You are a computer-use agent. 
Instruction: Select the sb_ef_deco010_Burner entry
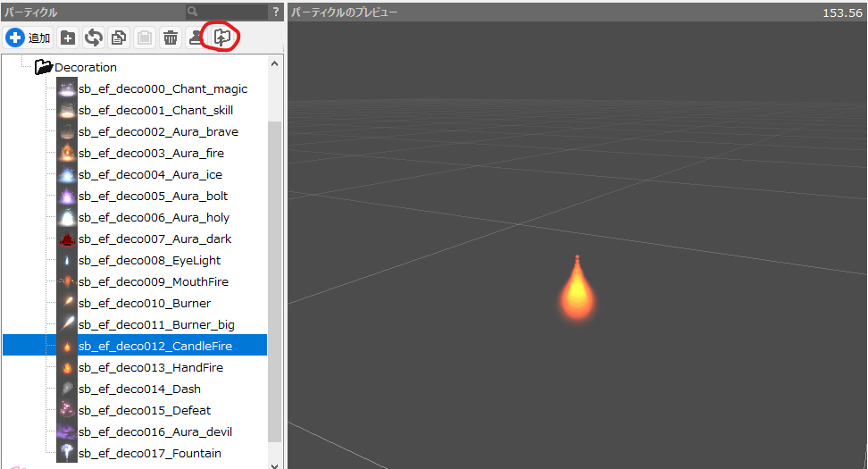point(145,303)
